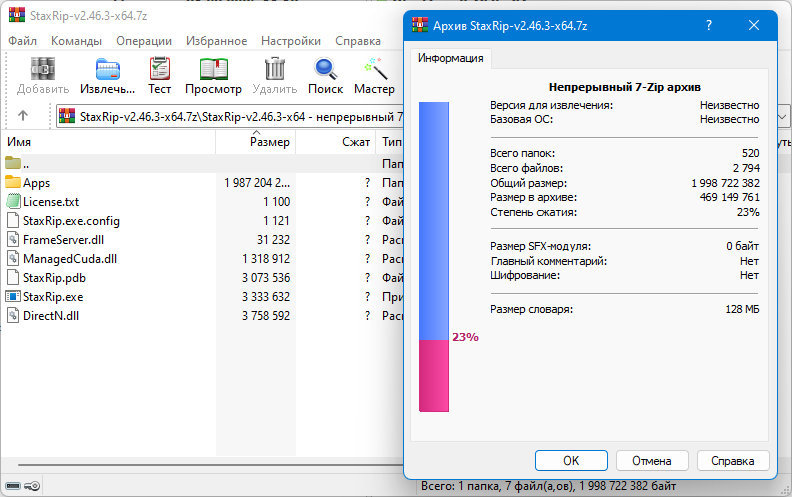
Task: Click the status bar total text
Action: point(548,486)
